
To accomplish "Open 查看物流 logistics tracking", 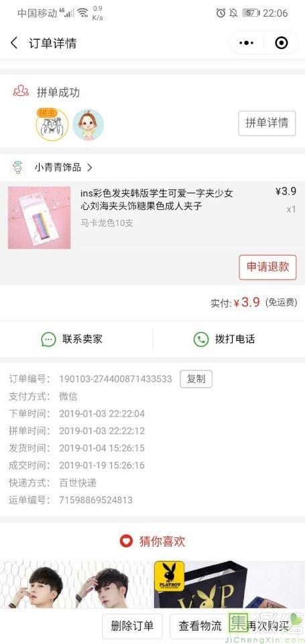I will point(200,627).
